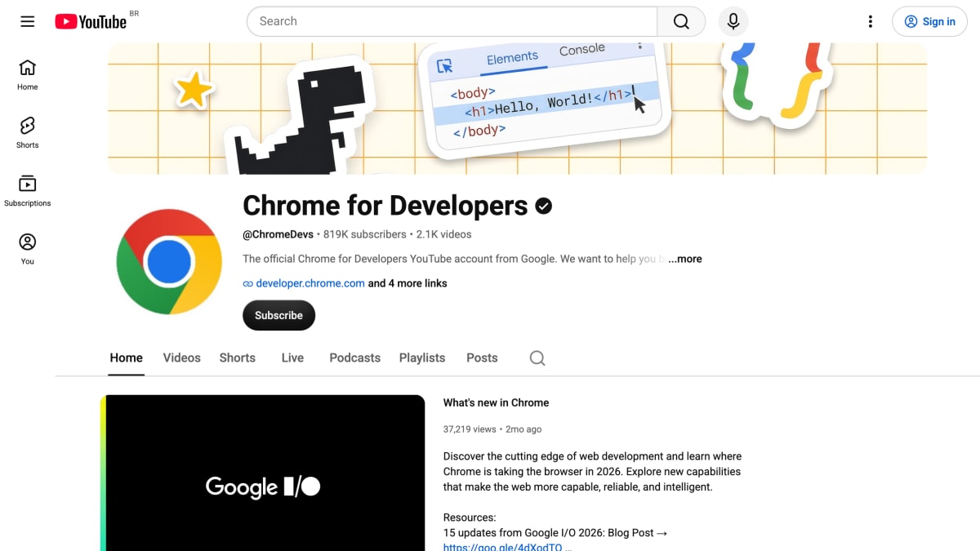980x551 pixels.
Task: Select the Home channel tab
Action: coord(127,358)
